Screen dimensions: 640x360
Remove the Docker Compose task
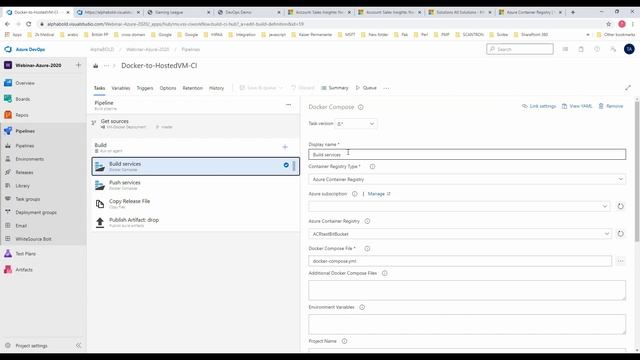(611, 106)
